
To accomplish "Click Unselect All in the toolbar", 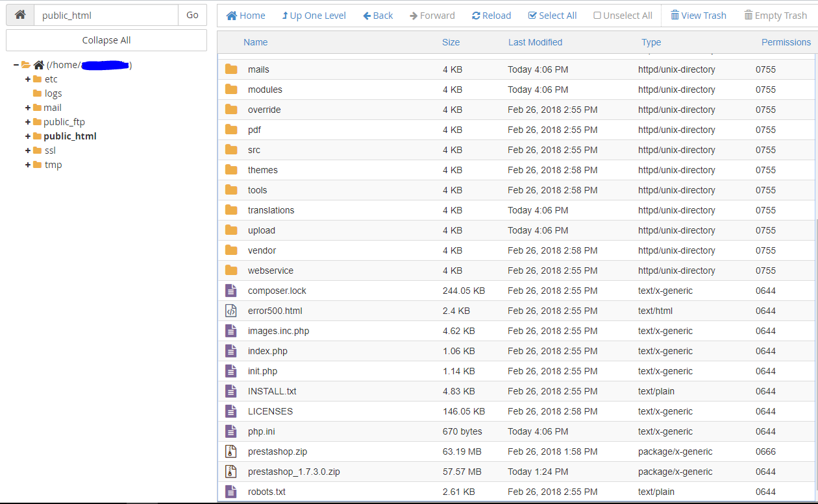I will tap(623, 16).
